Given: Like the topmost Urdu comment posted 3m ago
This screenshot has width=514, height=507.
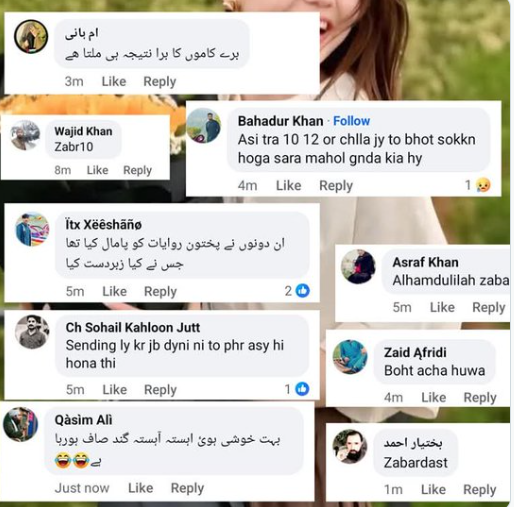Looking at the screenshot, I should (114, 81).
